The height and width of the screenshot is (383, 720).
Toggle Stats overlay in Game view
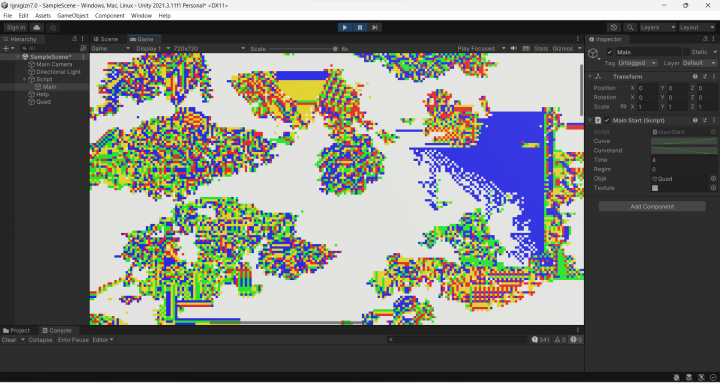pos(541,48)
